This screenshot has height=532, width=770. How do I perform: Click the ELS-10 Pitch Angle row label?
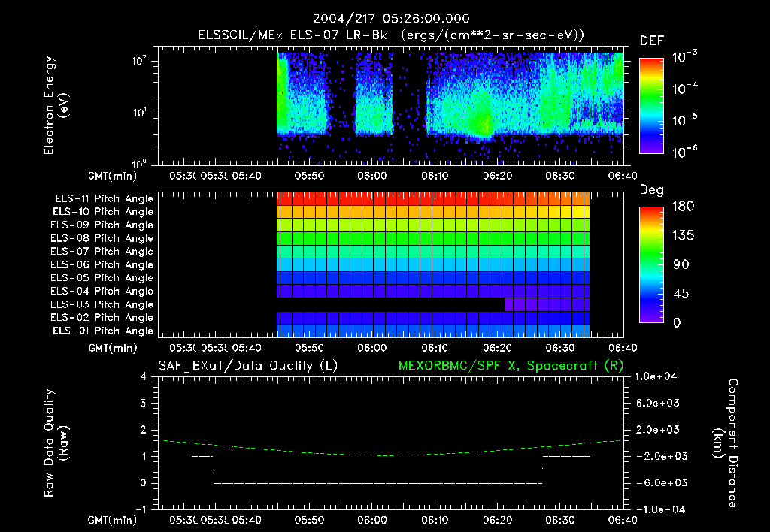point(103,212)
